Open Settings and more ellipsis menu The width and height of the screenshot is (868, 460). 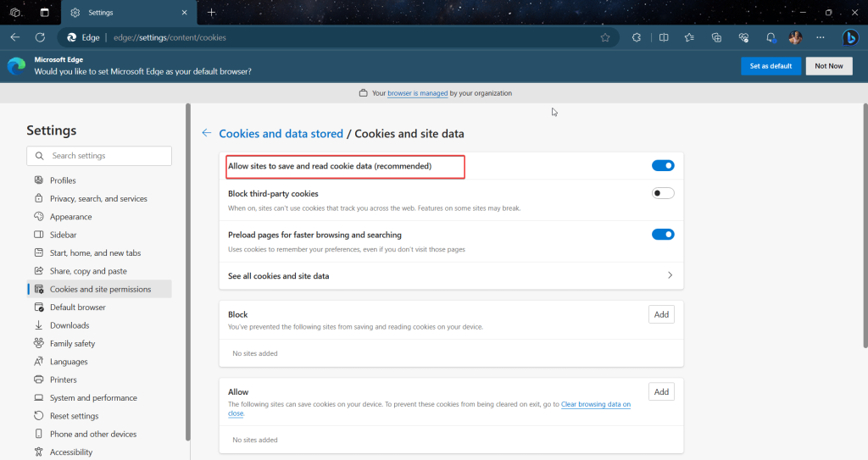[821, 37]
